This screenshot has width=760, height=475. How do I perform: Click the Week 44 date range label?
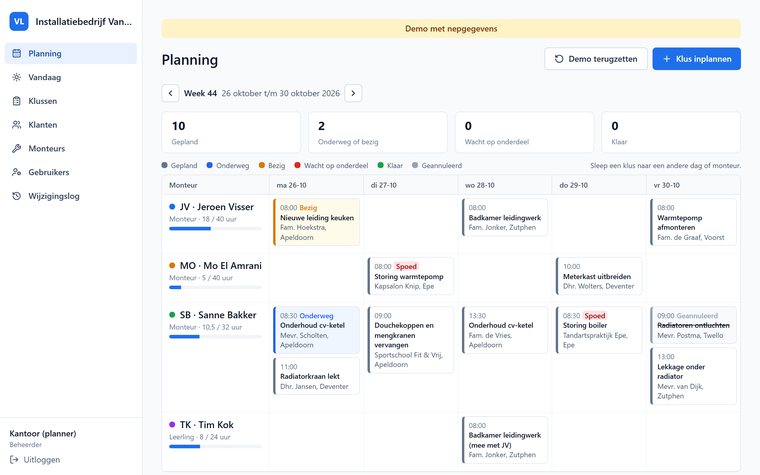point(262,93)
